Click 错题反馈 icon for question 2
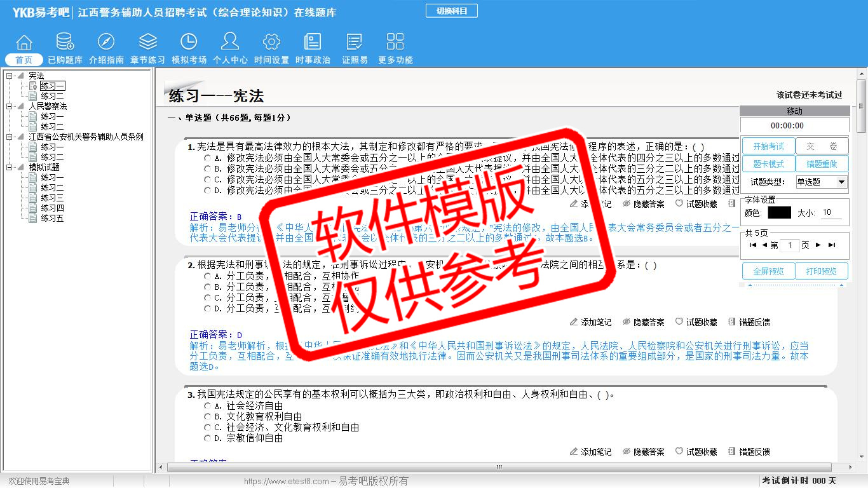The image size is (868, 488). (x=732, y=322)
